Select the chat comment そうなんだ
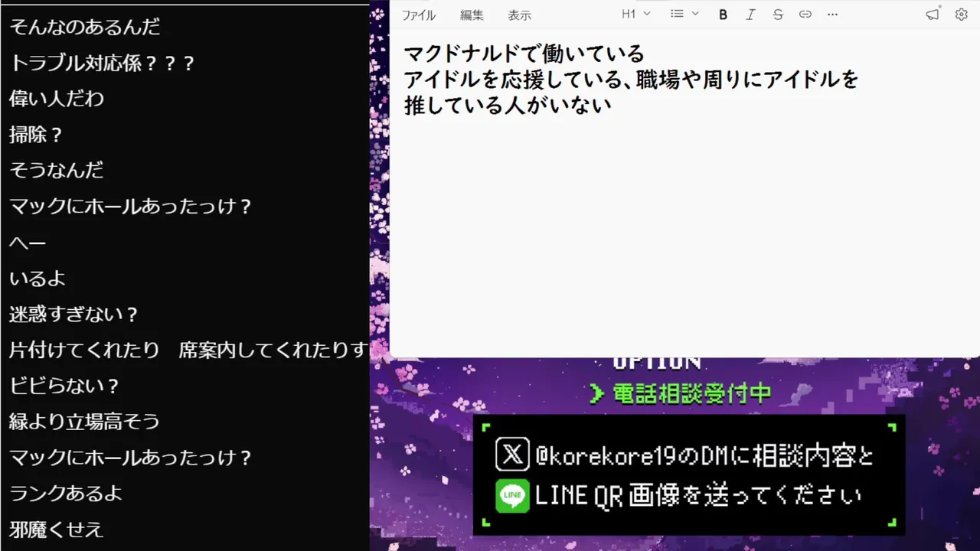The width and height of the screenshot is (980, 551). (x=57, y=170)
